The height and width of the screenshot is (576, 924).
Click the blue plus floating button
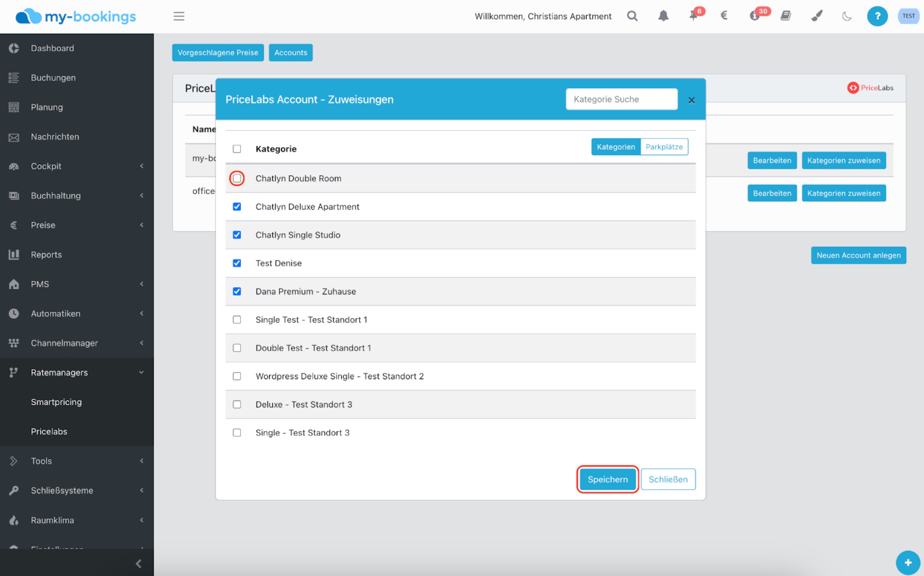[x=908, y=562]
